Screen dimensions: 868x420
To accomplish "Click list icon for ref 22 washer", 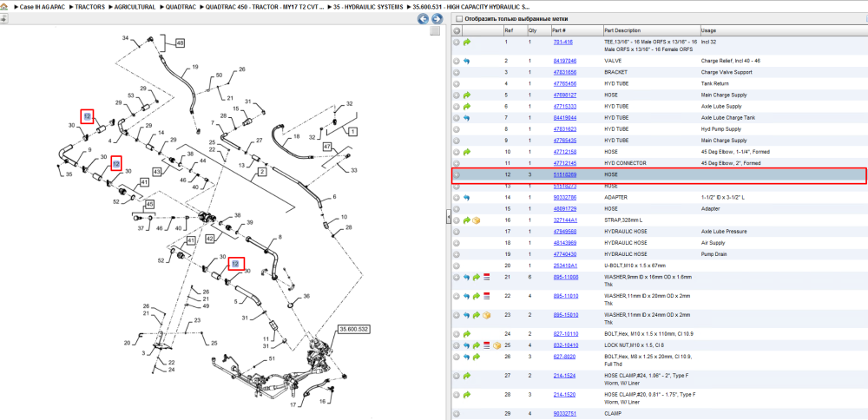I will pos(487,296).
